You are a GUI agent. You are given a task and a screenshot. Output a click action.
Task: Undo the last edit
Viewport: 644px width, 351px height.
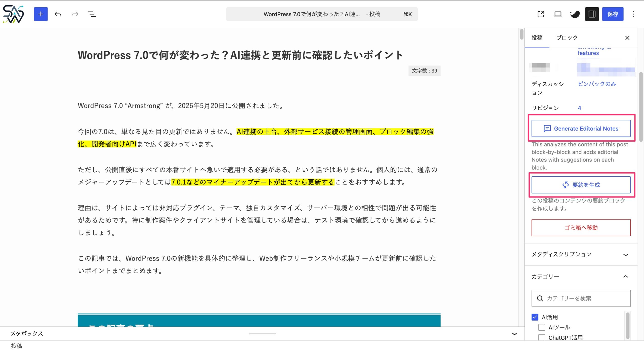(x=58, y=14)
